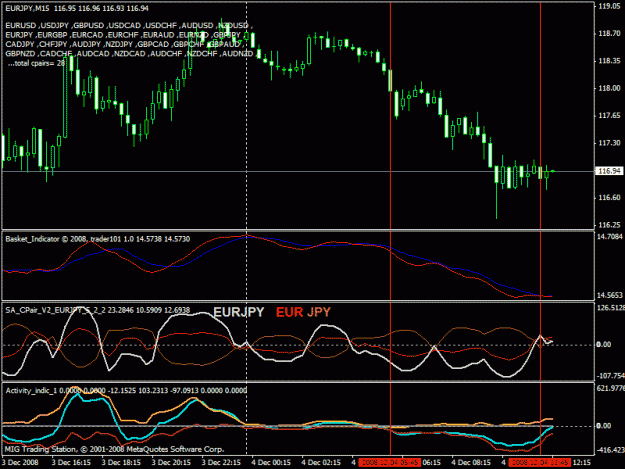Click the '4 Dec 00:15' time axis label

pyautogui.click(x=271, y=462)
